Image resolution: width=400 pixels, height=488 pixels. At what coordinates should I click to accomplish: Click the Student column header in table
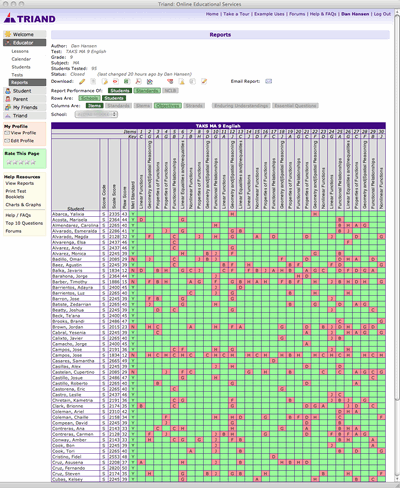click(76, 208)
